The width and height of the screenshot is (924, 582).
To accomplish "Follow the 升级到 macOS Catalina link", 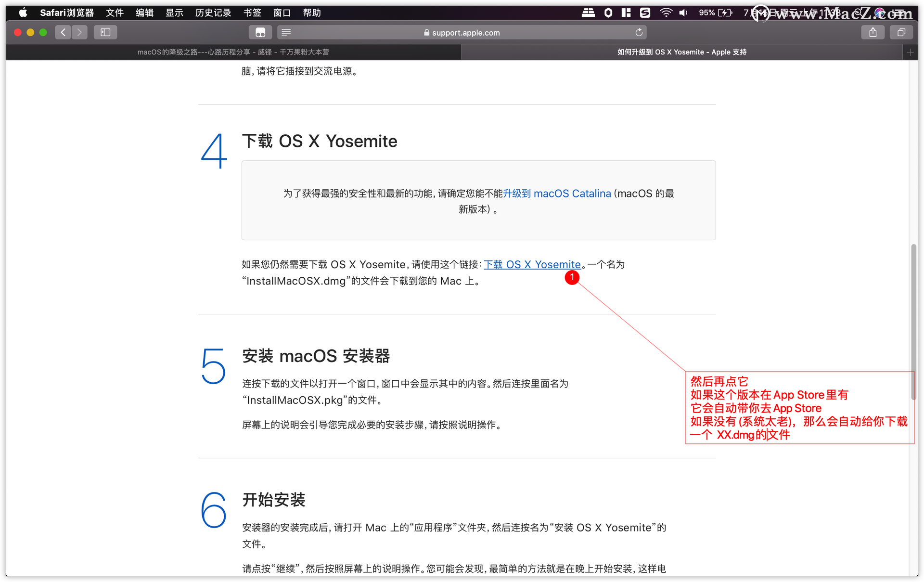I will [x=557, y=194].
